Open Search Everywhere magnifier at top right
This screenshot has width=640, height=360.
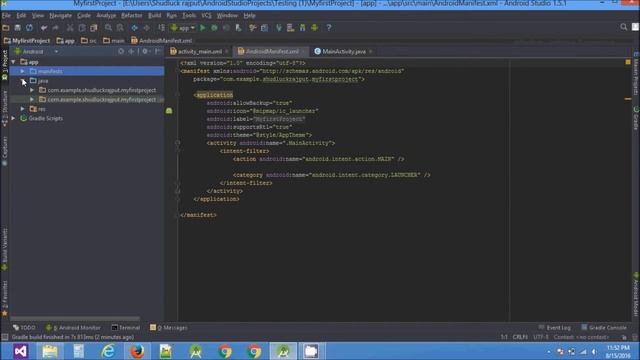624,27
